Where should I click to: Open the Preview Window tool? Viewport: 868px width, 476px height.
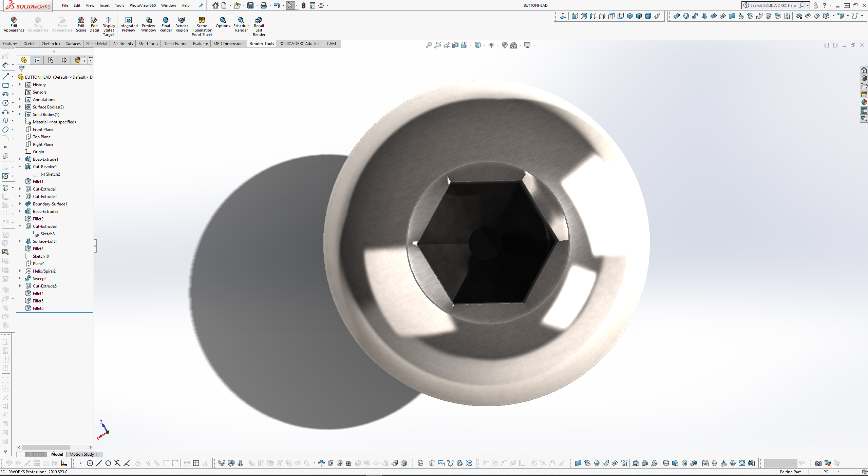149,20
